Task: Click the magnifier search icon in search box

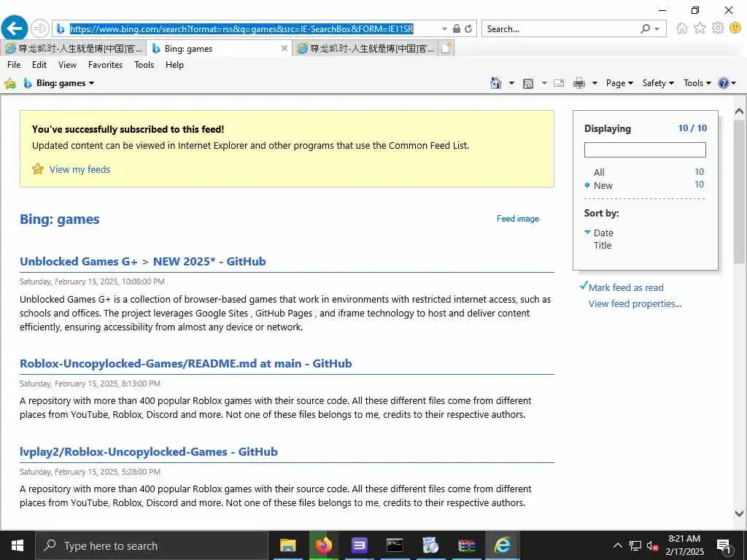Action: point(645,28)
